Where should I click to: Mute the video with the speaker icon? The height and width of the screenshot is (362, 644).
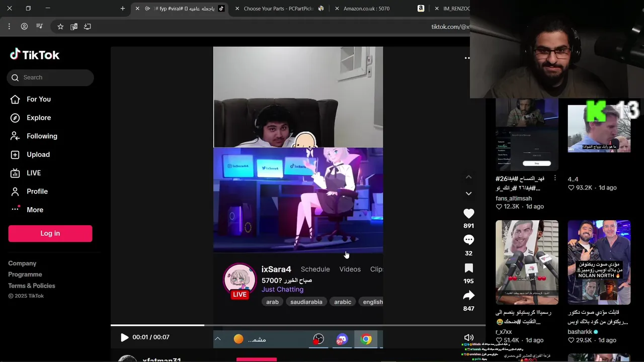coord(468,338)
